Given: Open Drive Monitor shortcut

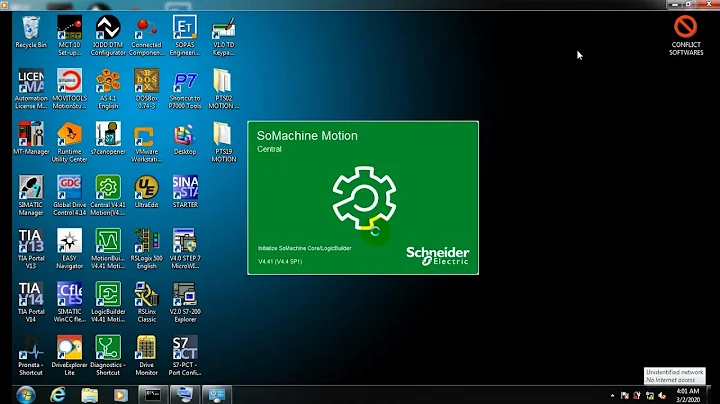Looking at the screenshot, I should 146,355.
